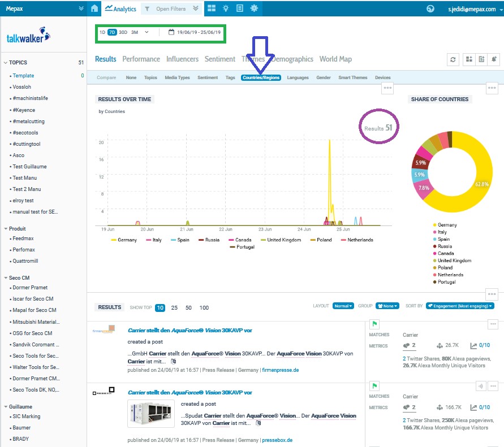Show top 25 results
This screenshot has width=504, height=447.
pyautogui.click(x=174, y=307)
